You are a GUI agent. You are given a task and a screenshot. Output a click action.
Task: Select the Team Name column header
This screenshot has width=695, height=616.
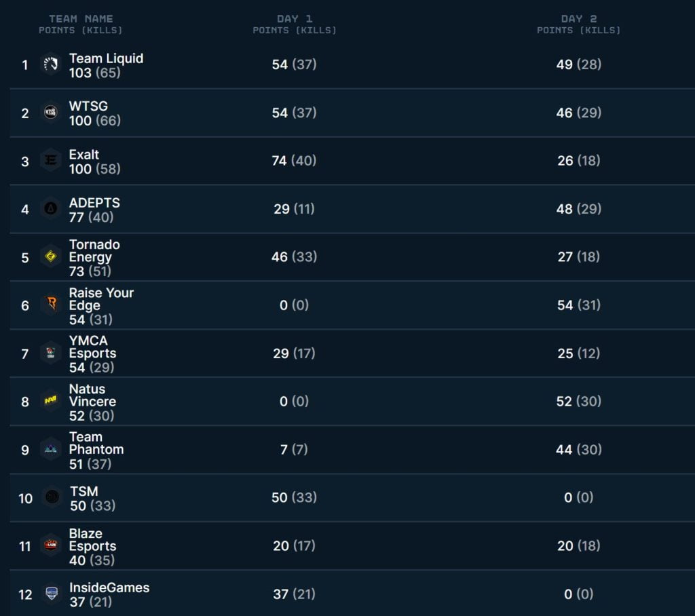point(81,19)
